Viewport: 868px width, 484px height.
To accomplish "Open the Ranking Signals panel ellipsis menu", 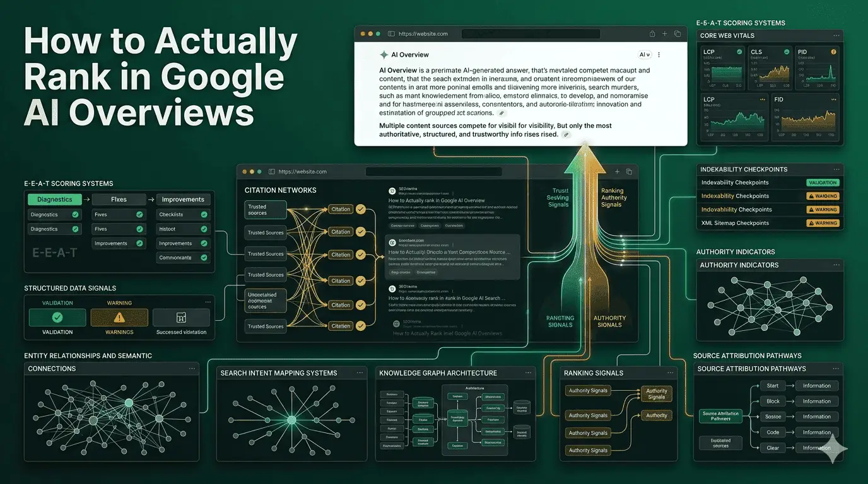I will 669,373.
